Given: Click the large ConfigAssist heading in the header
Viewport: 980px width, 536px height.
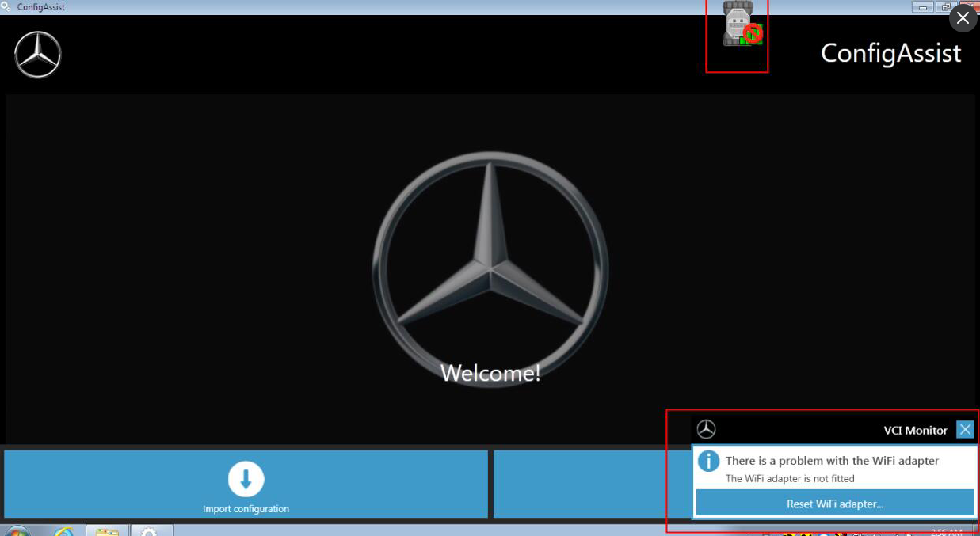Looking at the screenshot, I should coord(890,53).
